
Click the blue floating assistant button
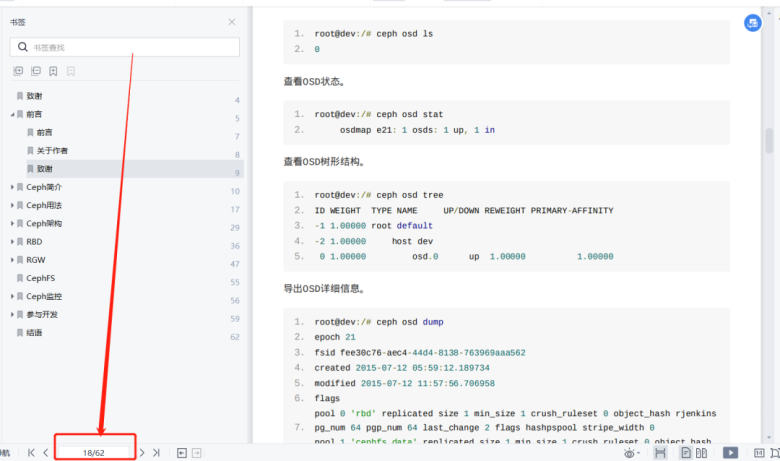coord(753,23)
